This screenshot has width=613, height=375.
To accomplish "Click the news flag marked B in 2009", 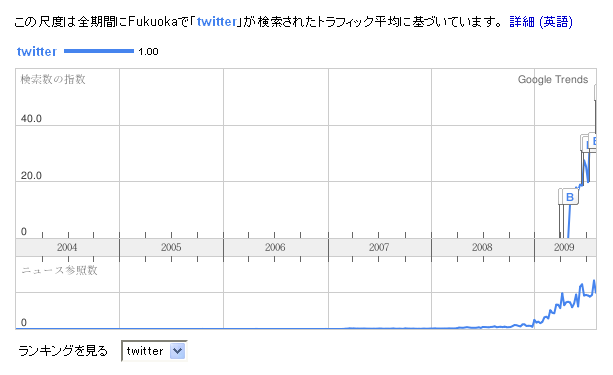I will (x=569, y=197).
